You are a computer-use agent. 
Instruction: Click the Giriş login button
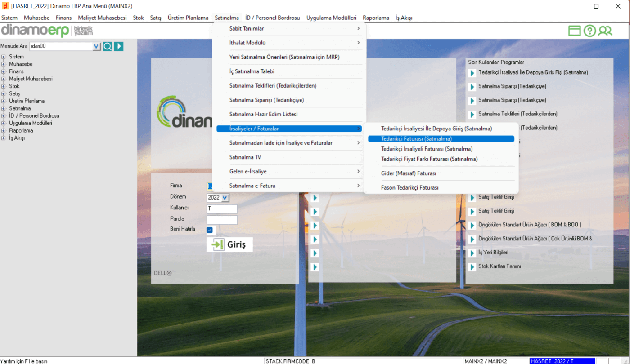point(229,244)
